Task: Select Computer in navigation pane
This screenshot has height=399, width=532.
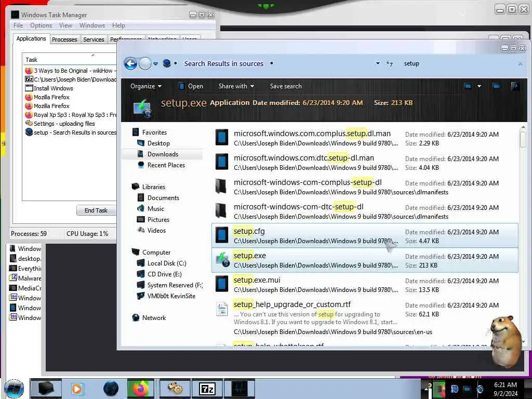Action: (156, 252)
